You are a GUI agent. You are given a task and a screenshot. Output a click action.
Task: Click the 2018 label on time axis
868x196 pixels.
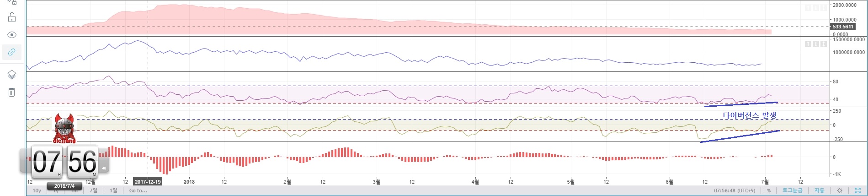tap(189, 182)
